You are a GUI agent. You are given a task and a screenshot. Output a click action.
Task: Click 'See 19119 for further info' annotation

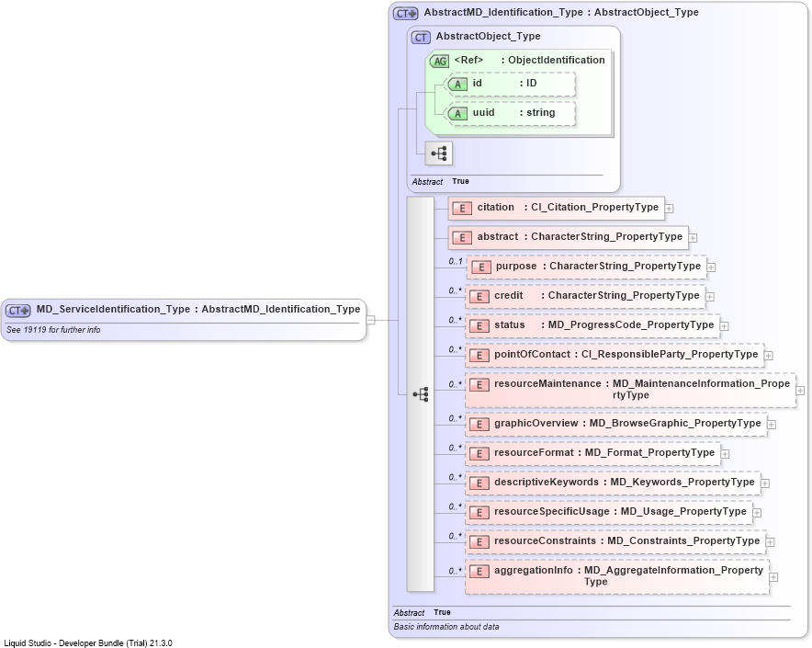[53, 330]
